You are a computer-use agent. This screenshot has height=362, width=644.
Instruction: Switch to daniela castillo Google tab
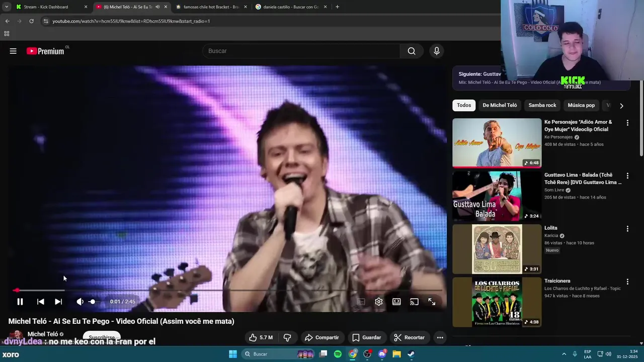coord(291,7)
